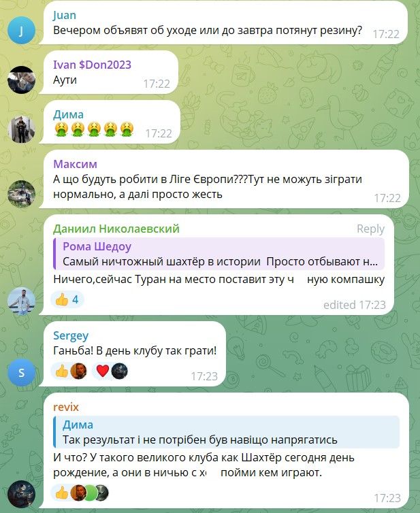Click Juan's blue J avatar
Screen dimensions: 420x513
[21, 31]
